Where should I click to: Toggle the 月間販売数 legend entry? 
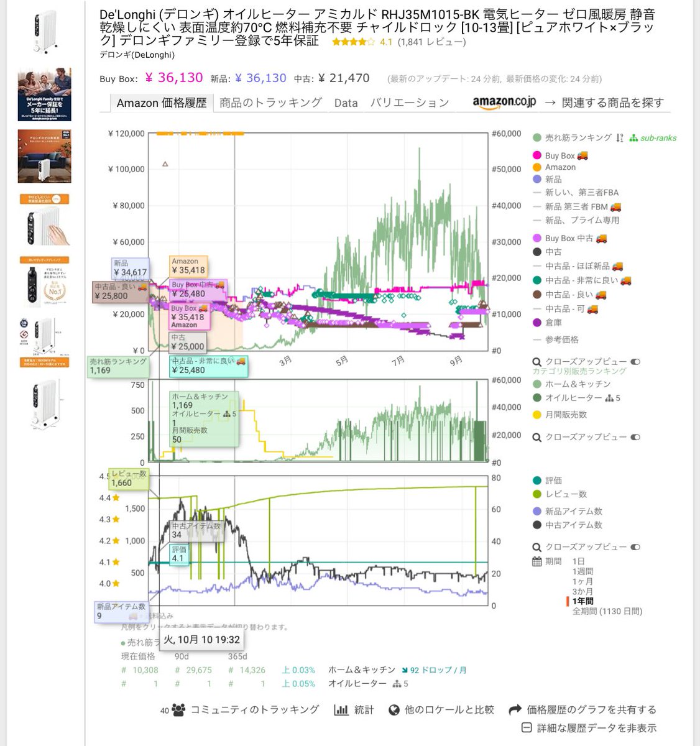(x=560, y=415)
